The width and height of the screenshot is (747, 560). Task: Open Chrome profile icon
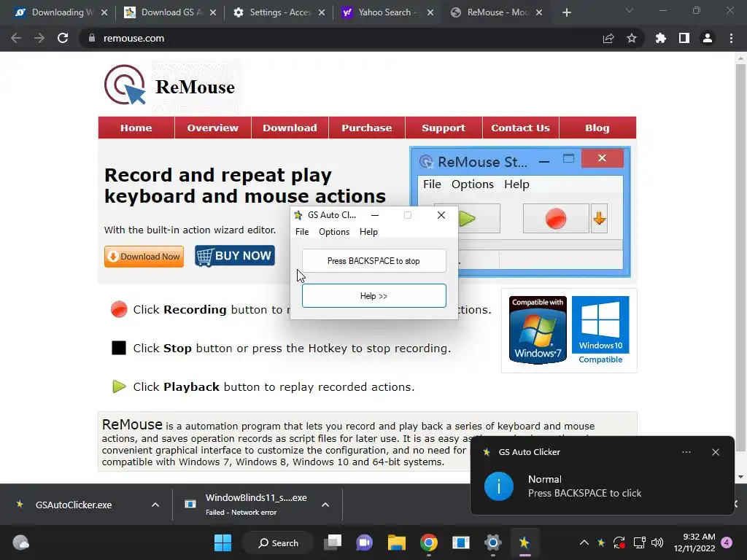click(x=708, y=38)
